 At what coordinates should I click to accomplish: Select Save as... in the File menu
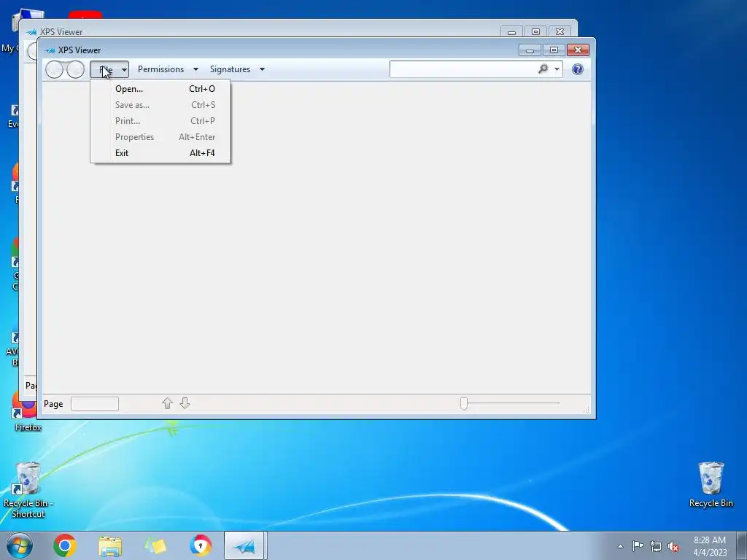[x=160, y=105]
